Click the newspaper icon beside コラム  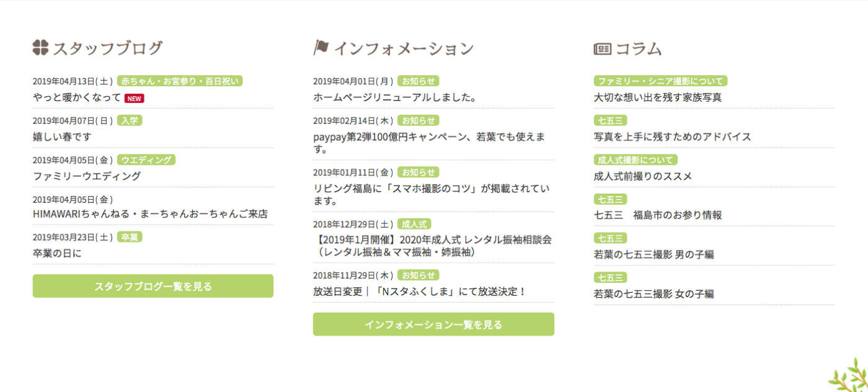coord(602,48)
